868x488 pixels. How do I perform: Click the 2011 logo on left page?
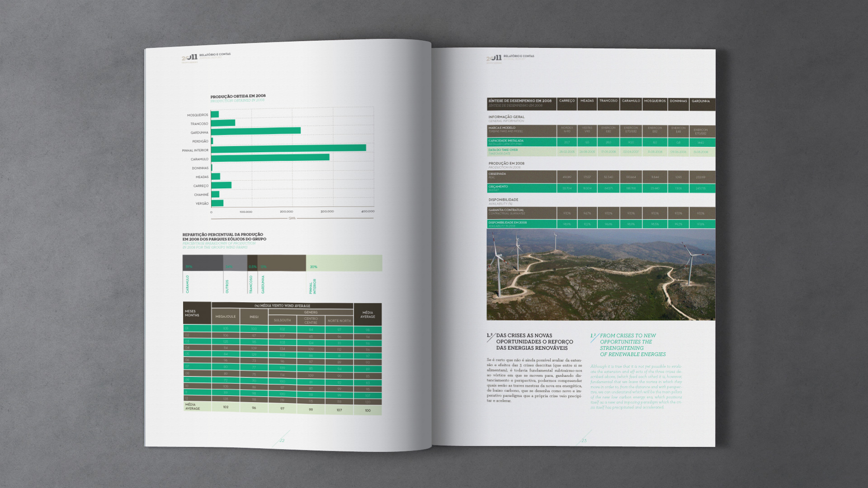pos(189,58)
